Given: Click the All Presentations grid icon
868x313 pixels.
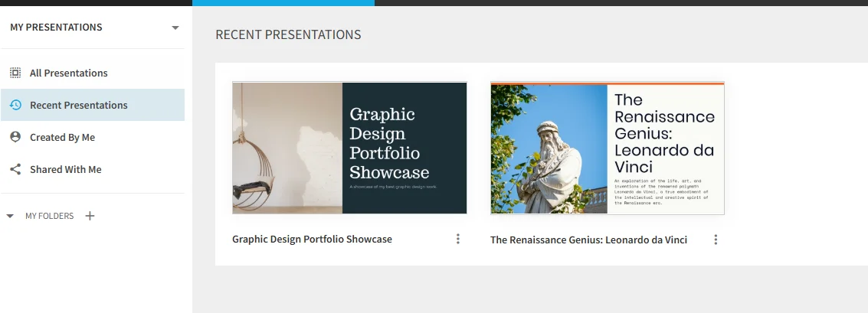Looking at the screenshot, I should (15, 73).
